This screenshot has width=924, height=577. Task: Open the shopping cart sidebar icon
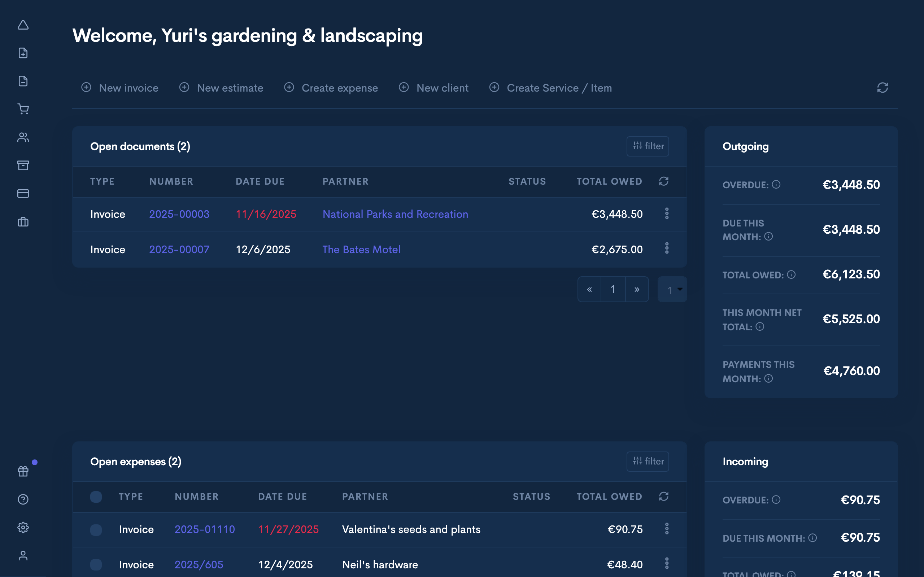(x=23, y=109)
